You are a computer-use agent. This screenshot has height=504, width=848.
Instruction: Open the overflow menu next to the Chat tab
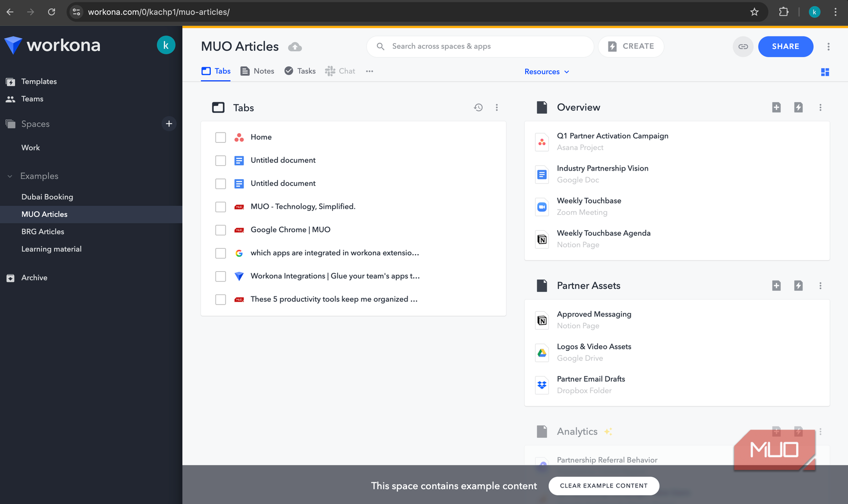click(x=369, y=71)
